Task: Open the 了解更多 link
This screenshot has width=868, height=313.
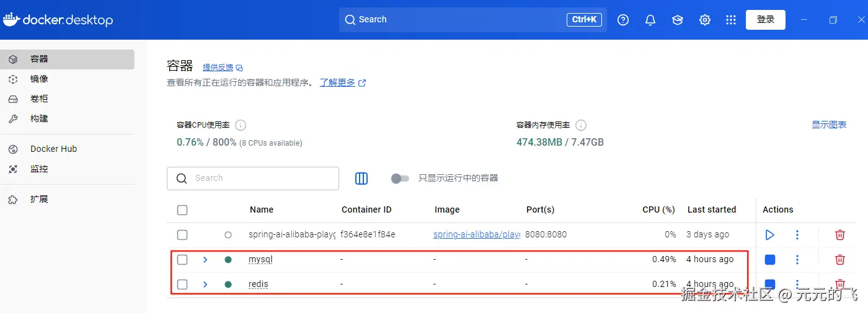Action: [x=337, y=82]
